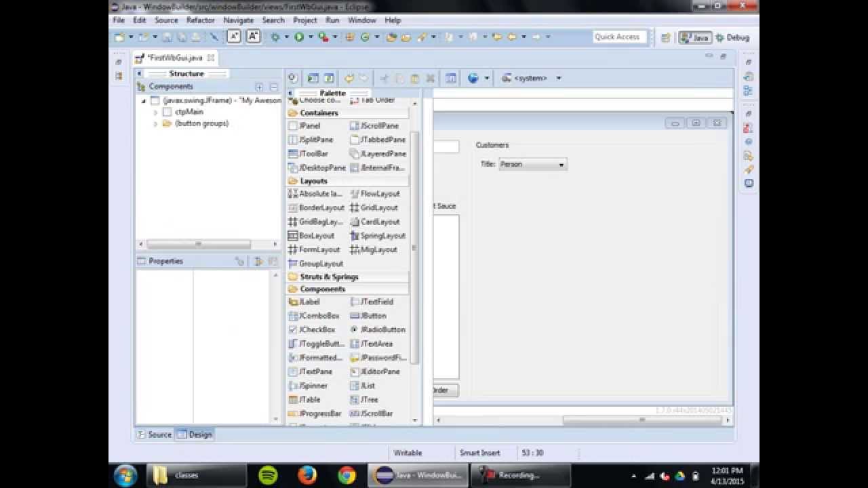Select JToggleButton palette item
Screen dimensions: 868x488
(317, 344)
